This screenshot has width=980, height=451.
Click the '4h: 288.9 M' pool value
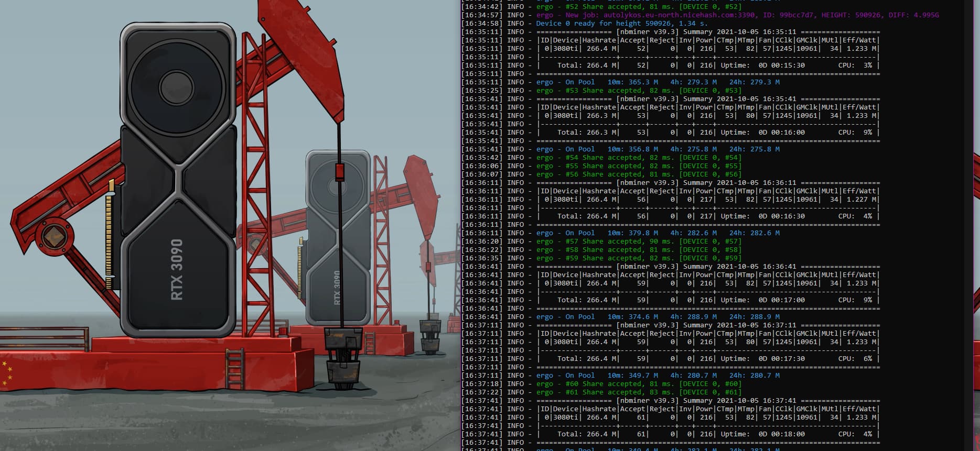(x=694, y=317)
